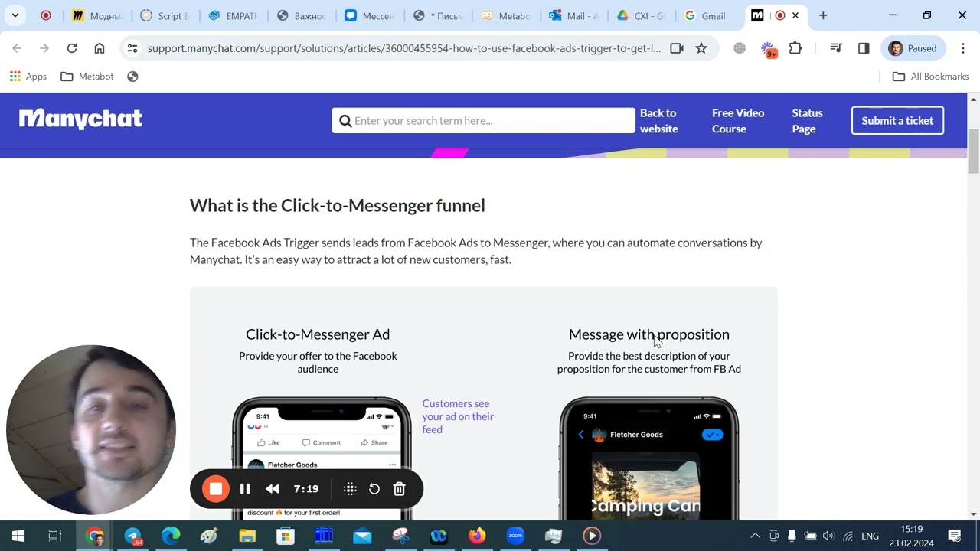980x551 pixels.
Task: Open File Explorer from the taskbar
Action: click(x=247, y=536)
